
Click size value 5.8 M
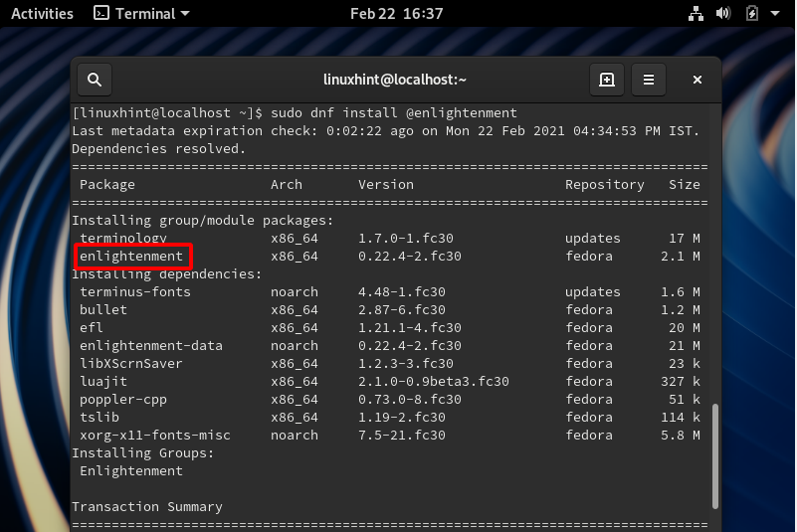coord(681,436)
